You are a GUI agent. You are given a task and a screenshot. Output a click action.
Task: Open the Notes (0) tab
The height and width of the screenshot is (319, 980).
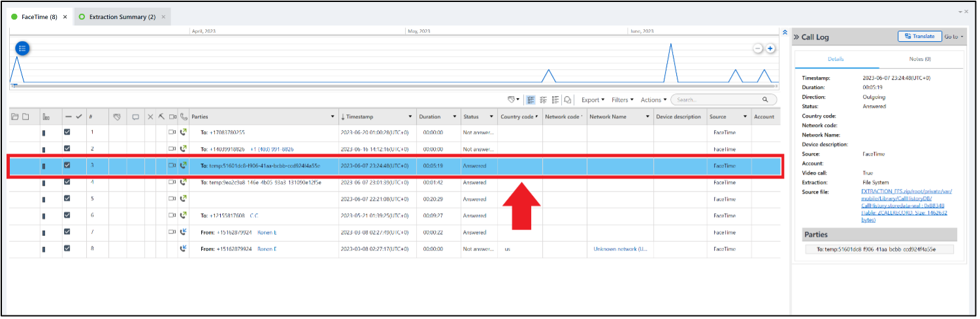[x=920, y=59]
